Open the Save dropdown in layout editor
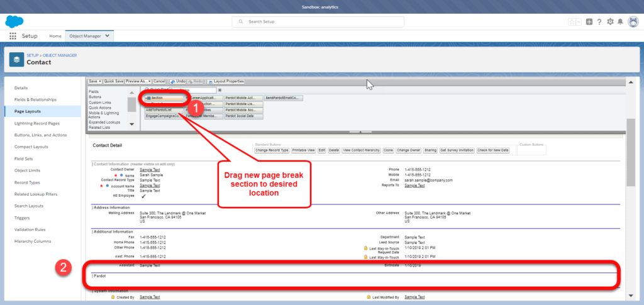Screen dimensions: 644x305 click(95, 81)
